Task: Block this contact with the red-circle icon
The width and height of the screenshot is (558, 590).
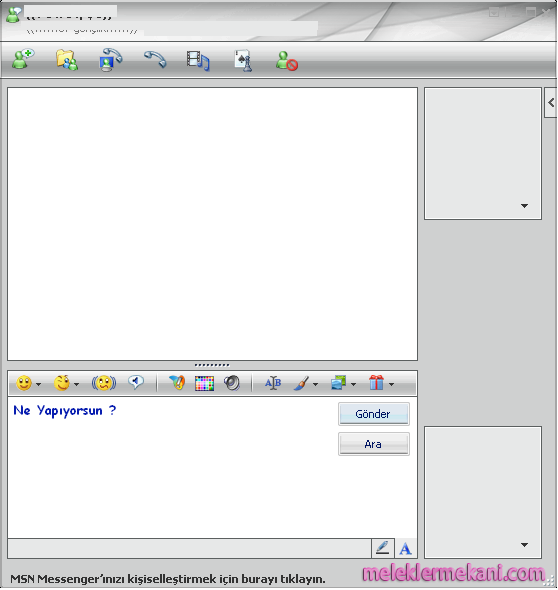Action: (x=287, y=61)
